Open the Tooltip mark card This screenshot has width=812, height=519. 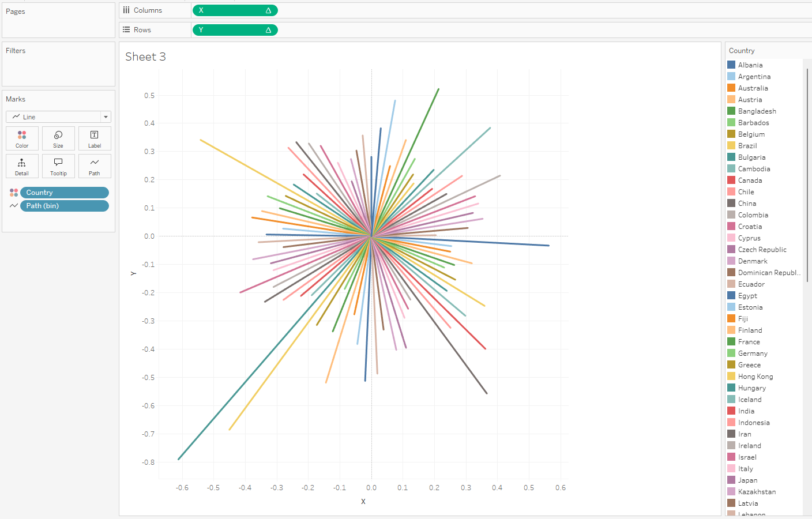(58, 166)
